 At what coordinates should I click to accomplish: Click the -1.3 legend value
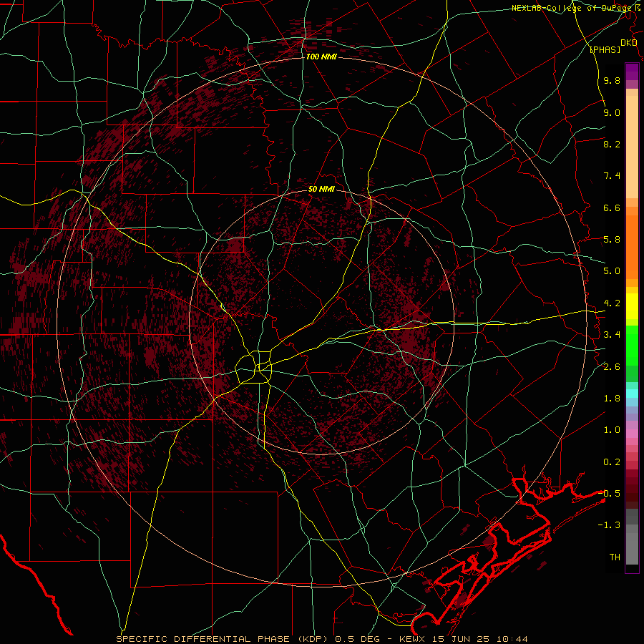[610, 525]
